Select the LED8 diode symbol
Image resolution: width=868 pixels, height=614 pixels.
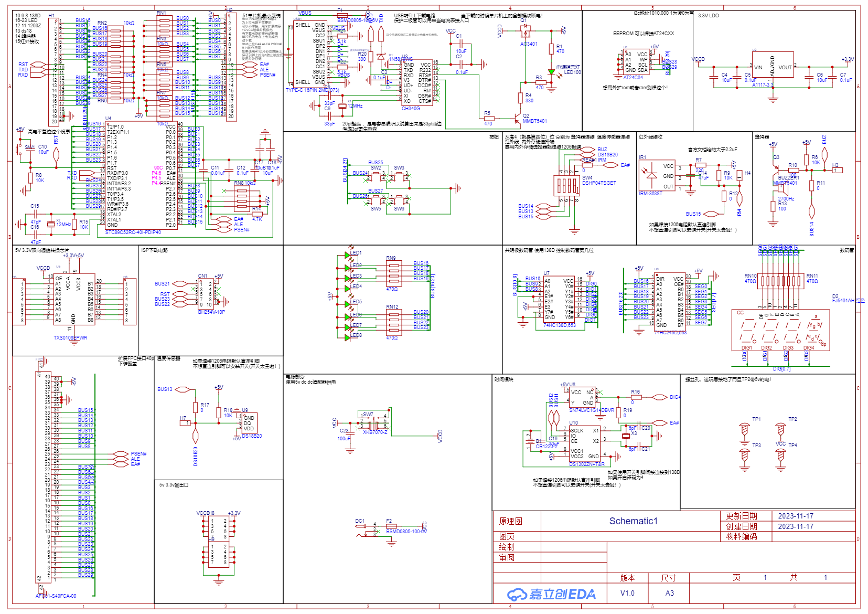(347, 338)
